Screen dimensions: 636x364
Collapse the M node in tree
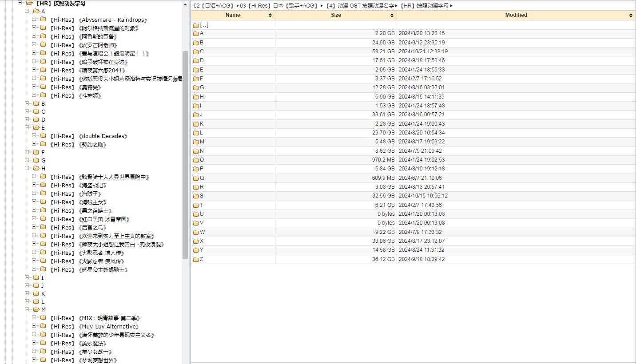click(27, 309)
